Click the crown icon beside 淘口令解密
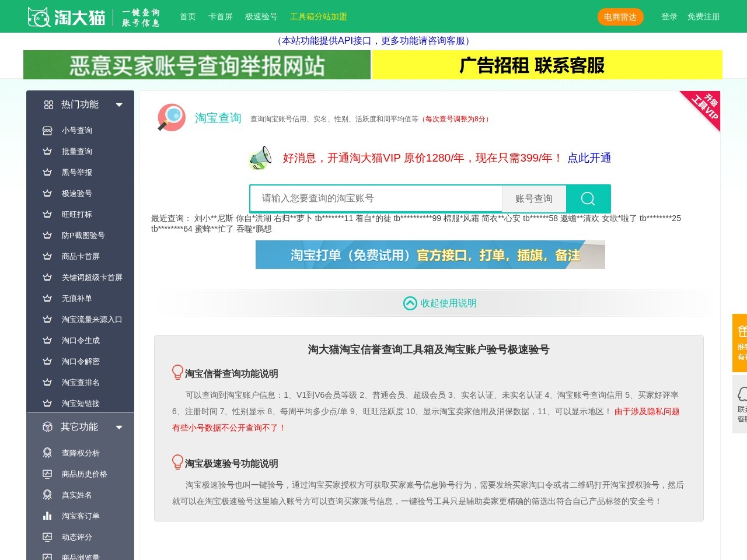This screenshot has height=560, width=747. click(48, 362)
